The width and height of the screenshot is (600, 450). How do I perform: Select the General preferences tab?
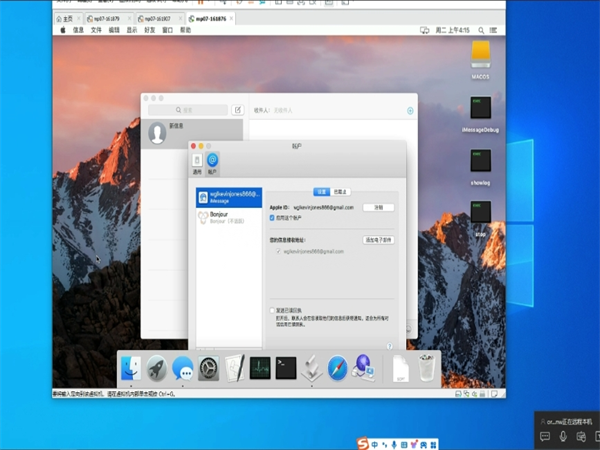coord(197,164)
